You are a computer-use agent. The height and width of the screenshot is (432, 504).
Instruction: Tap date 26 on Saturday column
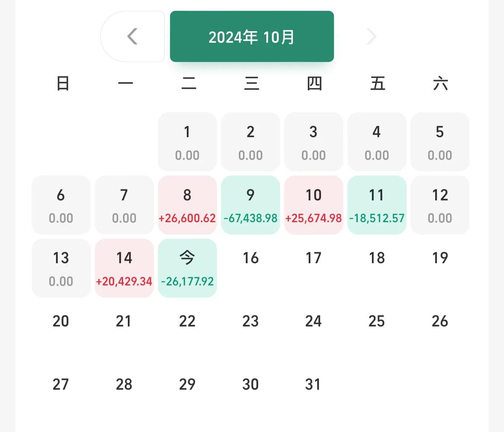click(x=439, y=321)
